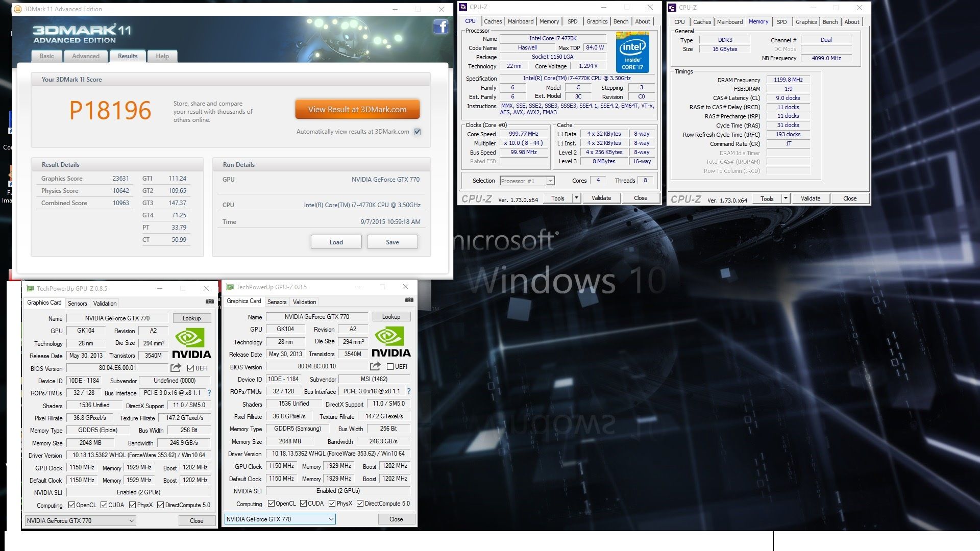Click the Save button in Run Details
Image resolution: width=980 pixels, height=551 pixels.
[x=392, y=242]
